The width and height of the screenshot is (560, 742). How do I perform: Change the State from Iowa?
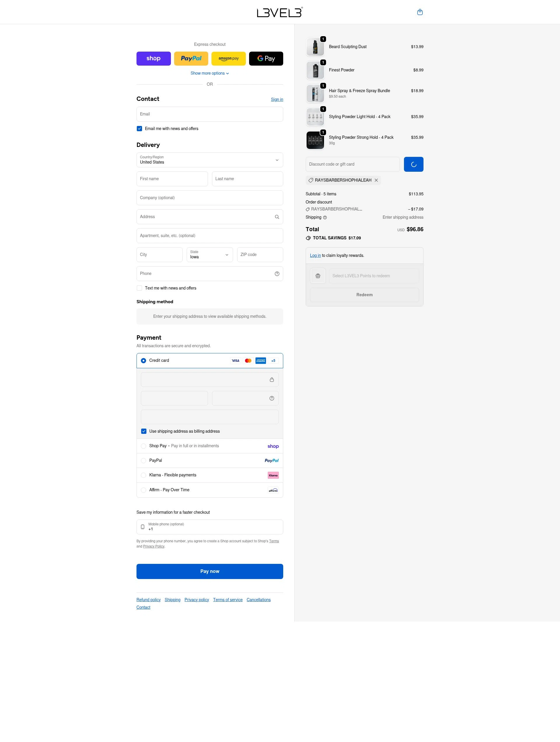point(209,255)
